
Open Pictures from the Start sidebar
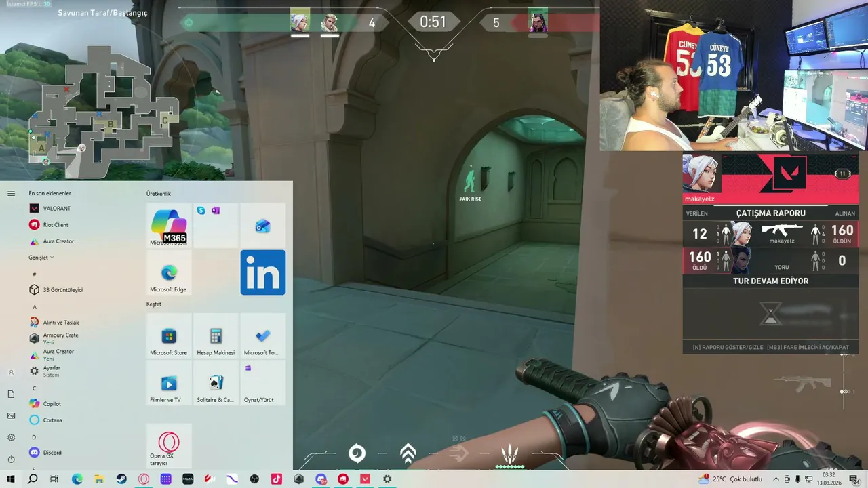11,415
